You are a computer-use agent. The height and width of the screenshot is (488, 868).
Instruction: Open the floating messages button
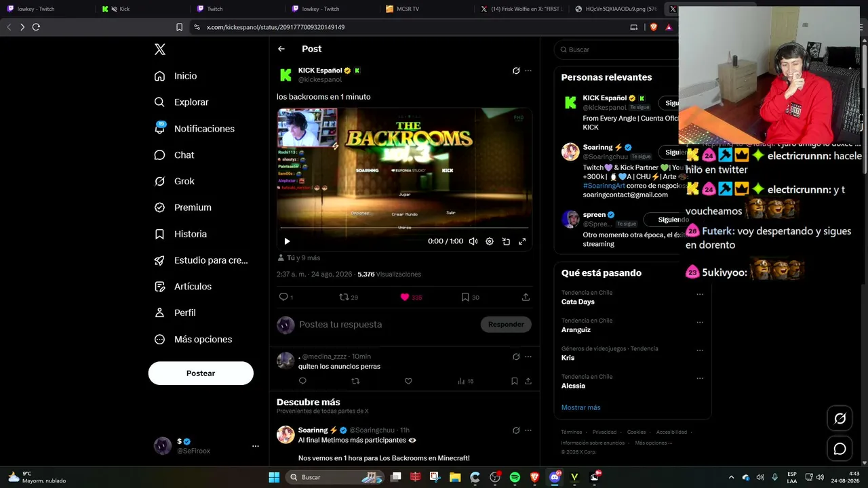(x=840, y=449)
